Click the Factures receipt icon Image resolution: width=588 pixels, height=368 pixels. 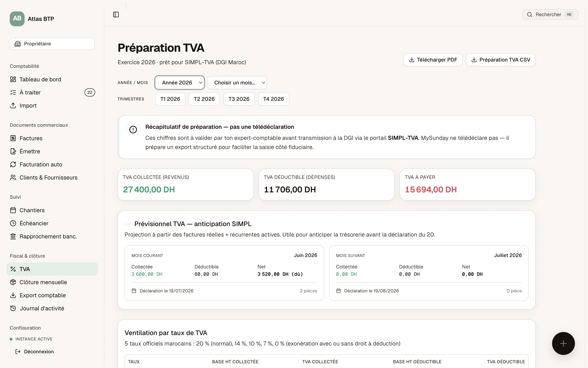click(13, 138)
